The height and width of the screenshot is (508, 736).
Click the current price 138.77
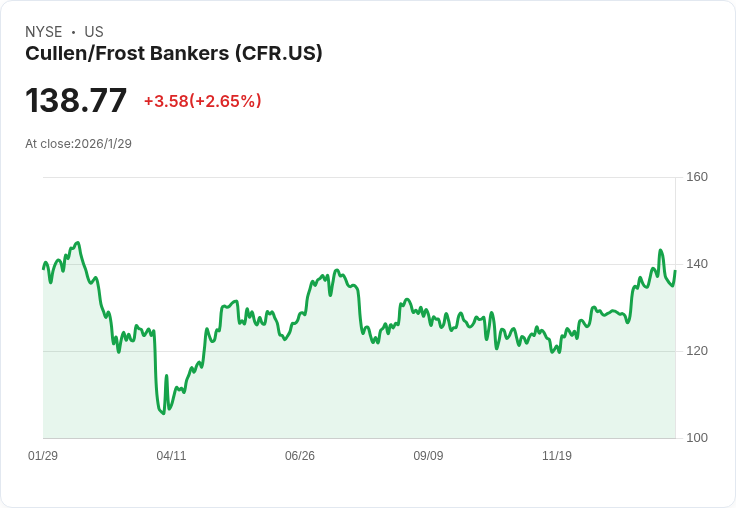[76, 101]
